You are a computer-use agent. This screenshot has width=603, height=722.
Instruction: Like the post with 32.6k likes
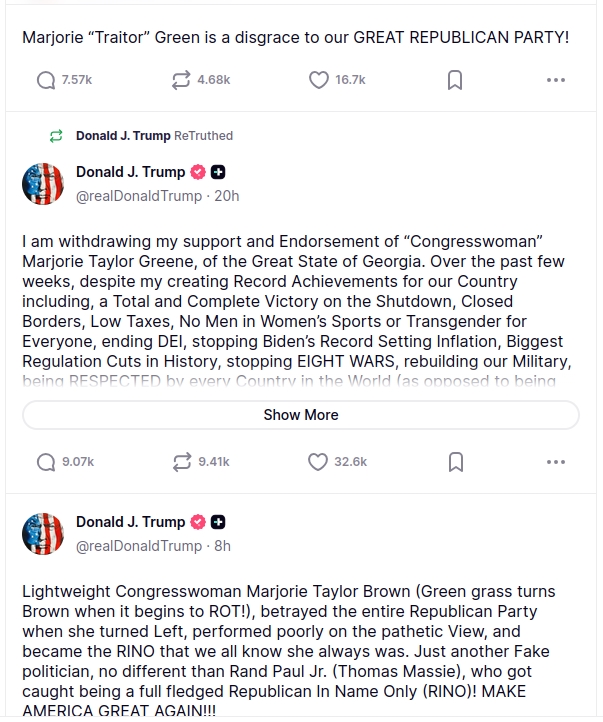[319, 462]
